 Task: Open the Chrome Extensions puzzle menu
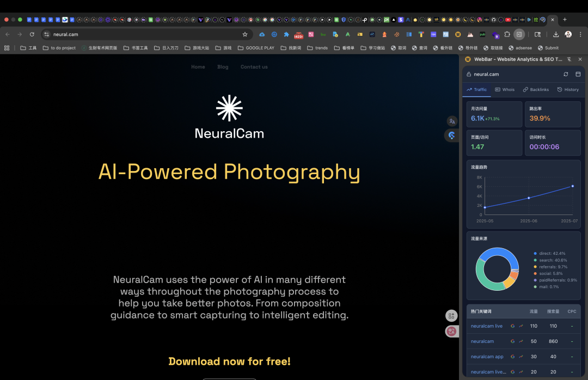pyautogui.click(x=507, y=34)
